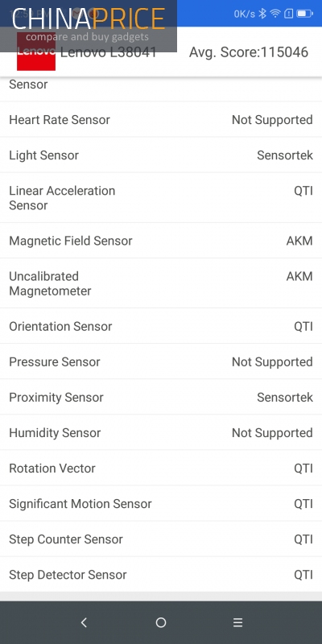Tap the ChinaPrice watermark banner
322x644 pixels.
coord(89,26)
